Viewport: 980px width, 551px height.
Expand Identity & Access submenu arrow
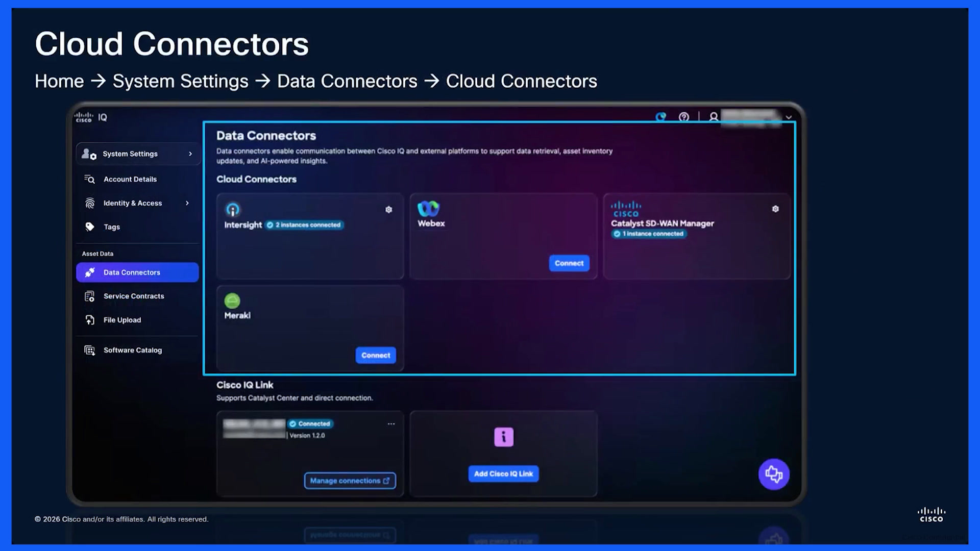point(187,203)
